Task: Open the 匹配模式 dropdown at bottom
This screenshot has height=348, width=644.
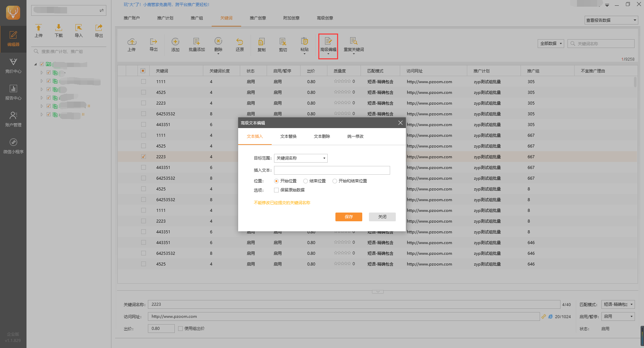Action: [618, 304]
